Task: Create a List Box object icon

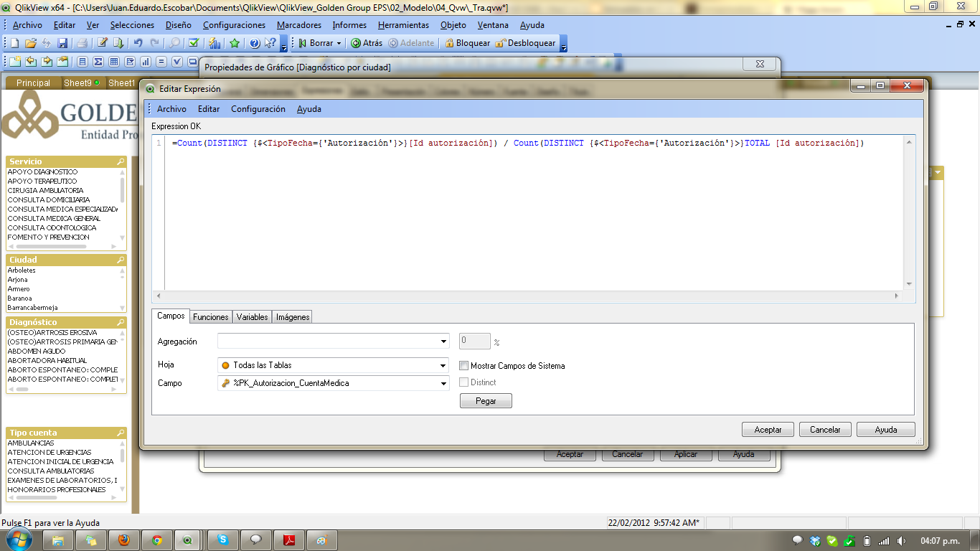Action: 83,62
